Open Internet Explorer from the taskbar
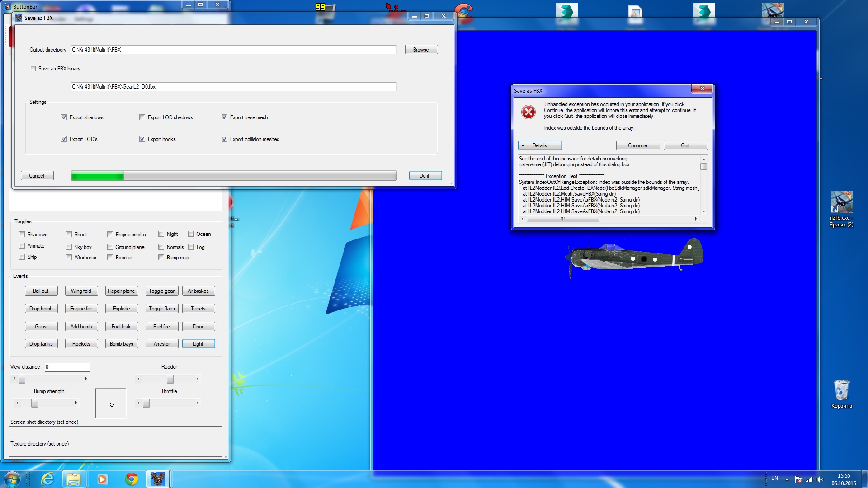This screenshot has height=488, width=868. (47, 479)
